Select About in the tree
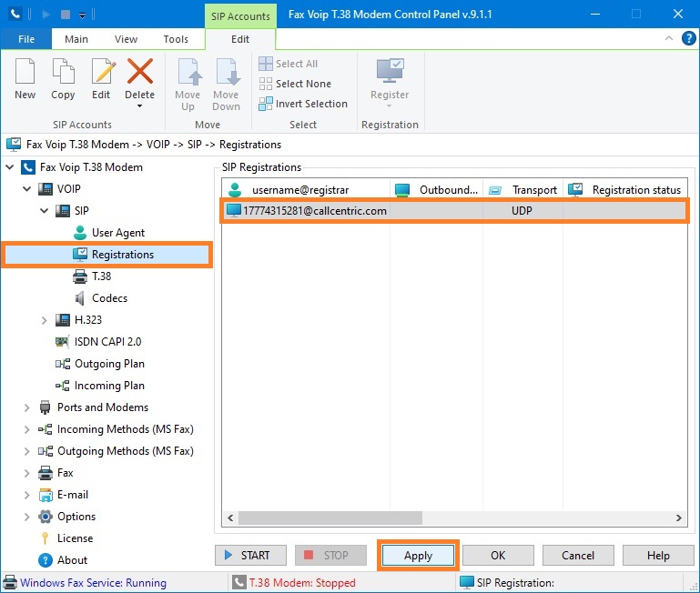700x593 pixels. click(72, 560)
